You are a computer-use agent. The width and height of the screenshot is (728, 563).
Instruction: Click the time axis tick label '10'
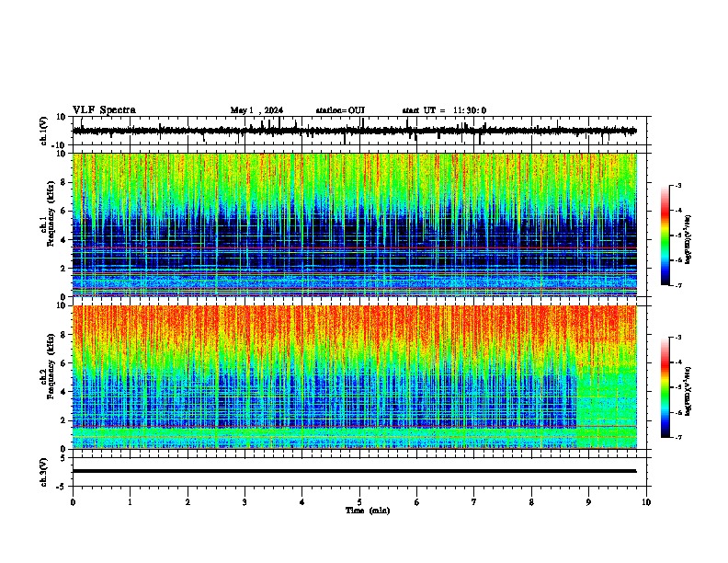click(646, 502)
